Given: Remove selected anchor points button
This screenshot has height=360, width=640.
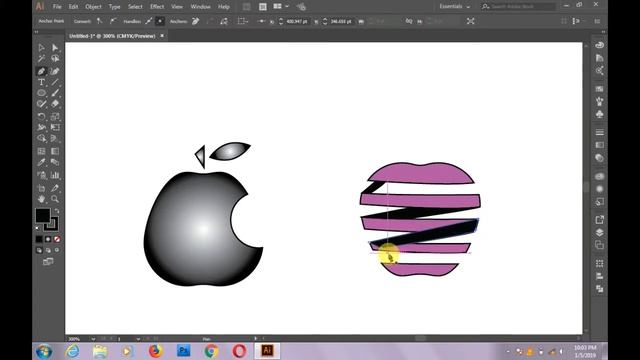Looking at the screenshot, I should (x=196, y=21).
